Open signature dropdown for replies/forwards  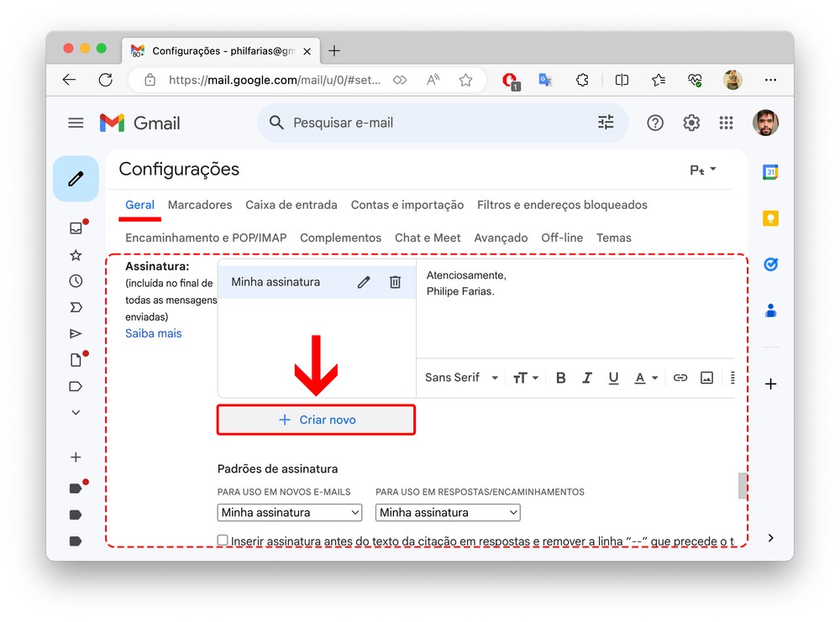coord(448,513)
